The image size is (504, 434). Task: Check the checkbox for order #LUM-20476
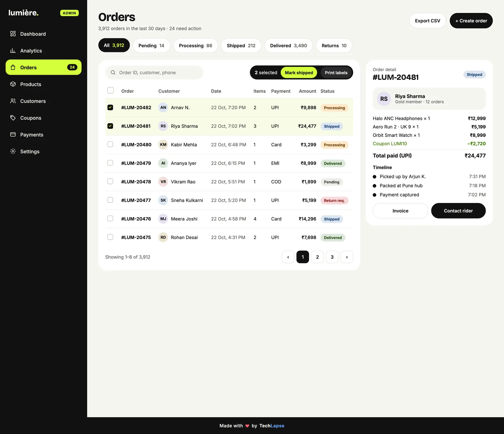(110, 219)
